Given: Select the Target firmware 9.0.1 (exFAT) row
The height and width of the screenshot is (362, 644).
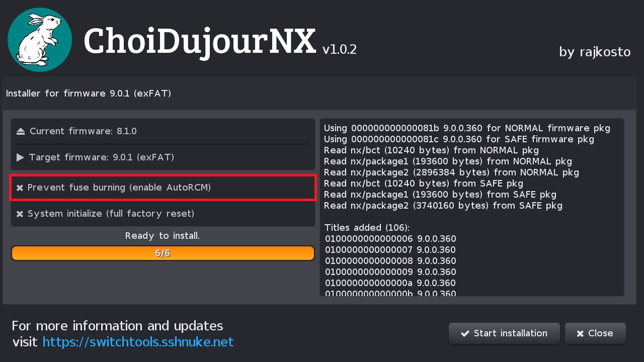Looking at the screenshot, I should 163,157.
